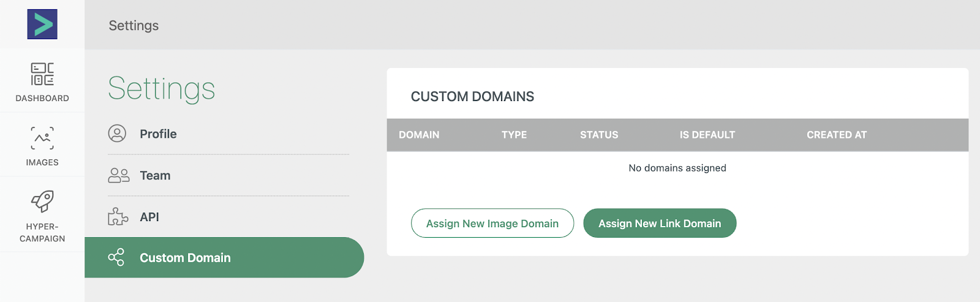
Task: Open Team settings menu item
Action: tap(228, 175)
